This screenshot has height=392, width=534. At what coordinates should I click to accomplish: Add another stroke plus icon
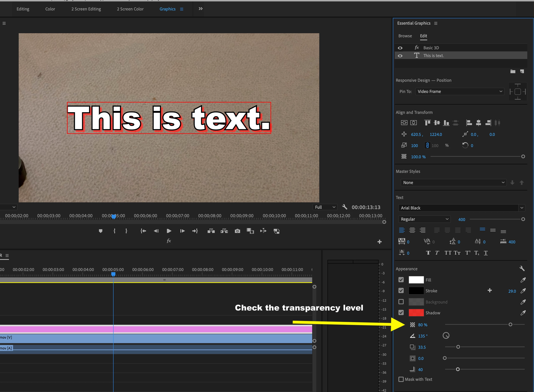(490, 290)
